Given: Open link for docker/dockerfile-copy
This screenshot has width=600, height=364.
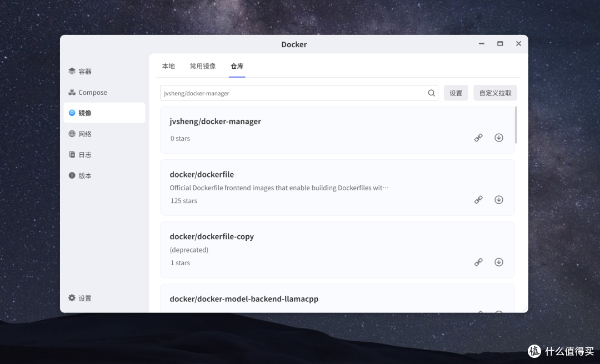Looking at the screenshot, I should pyautogui.click(x=478, y=262).
